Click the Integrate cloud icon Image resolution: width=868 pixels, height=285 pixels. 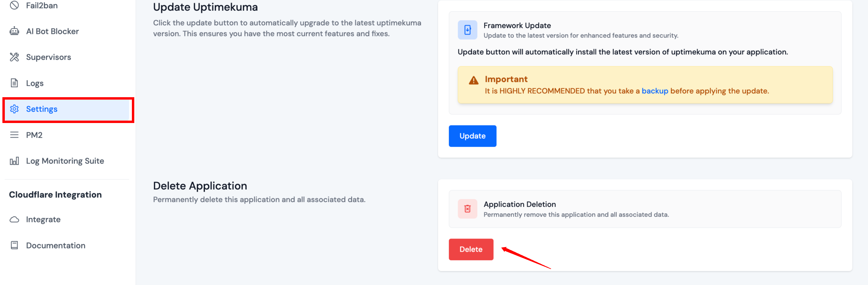(14, 220)
